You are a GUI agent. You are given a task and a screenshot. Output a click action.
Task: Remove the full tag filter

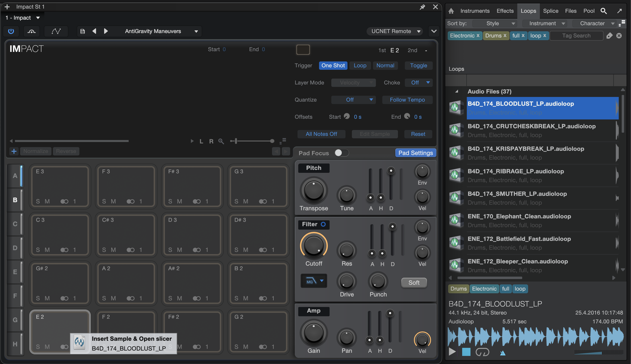point(523,35)
